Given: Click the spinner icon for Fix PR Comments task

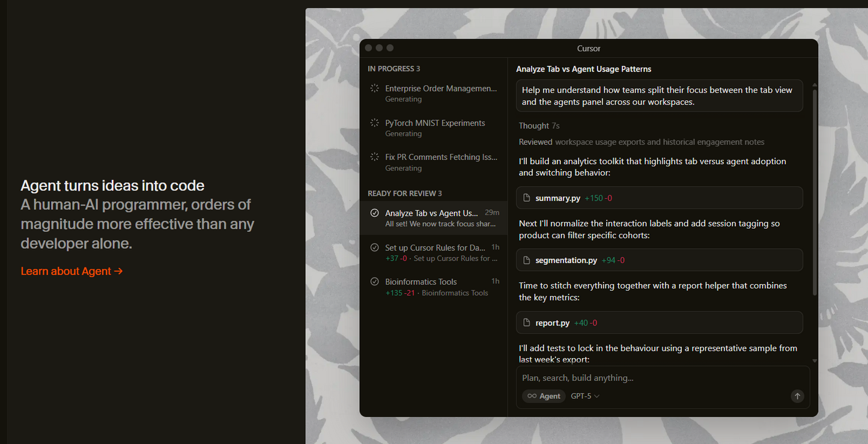Looking at the screenshot, I should pyautogui.click(x=374, y=157).
